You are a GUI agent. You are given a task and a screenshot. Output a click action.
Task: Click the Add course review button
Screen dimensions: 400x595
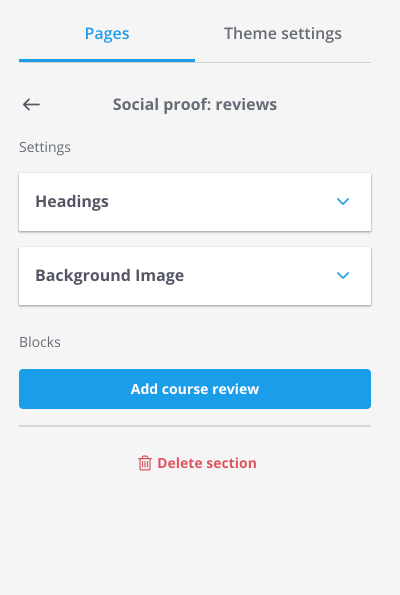195,389
